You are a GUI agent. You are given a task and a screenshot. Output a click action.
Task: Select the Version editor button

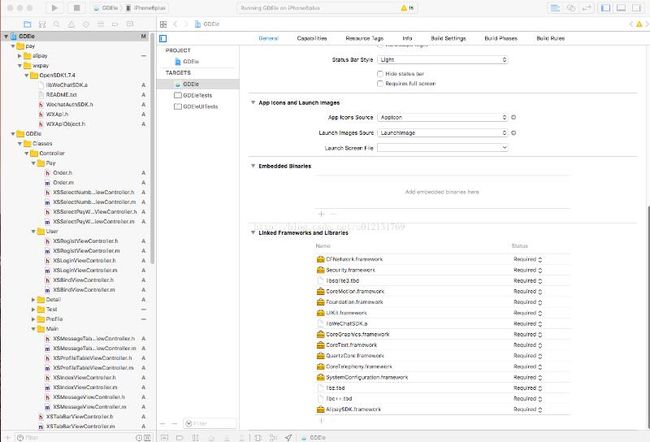(x=587, y=8)
